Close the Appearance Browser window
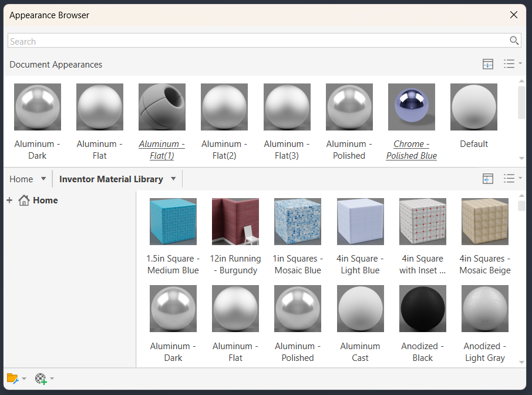This screenshot has width=532, height=395. pyautogui.click(x=514, y=15)
